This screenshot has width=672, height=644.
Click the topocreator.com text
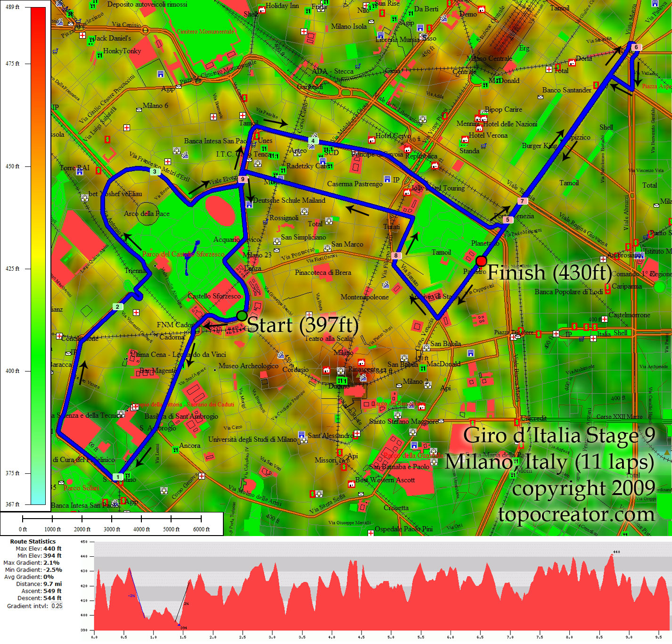click(577, 514)
